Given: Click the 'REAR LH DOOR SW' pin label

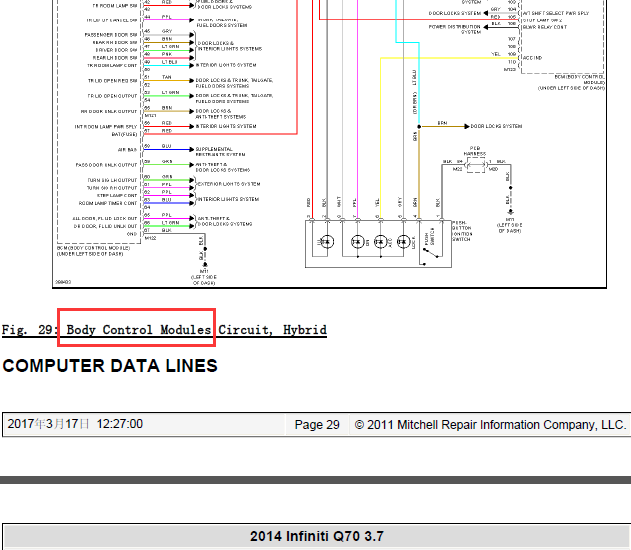Looking at the screenshot, I should [115, 58].
